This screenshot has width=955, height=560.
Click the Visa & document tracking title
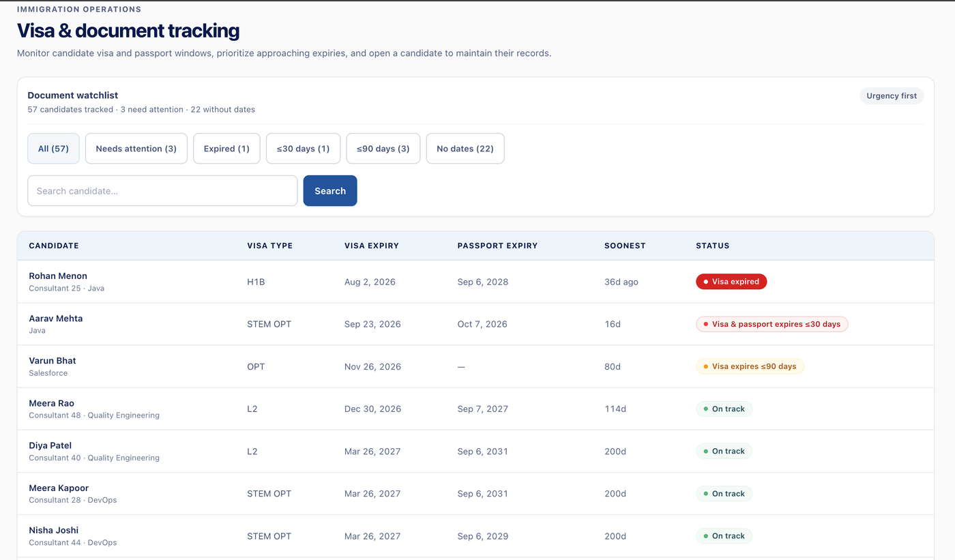pyautogui.click(x=128, y=31)
